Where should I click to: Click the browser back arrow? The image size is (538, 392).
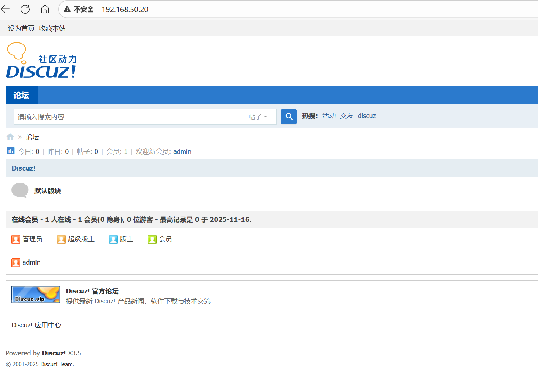(x=5, y=9)
